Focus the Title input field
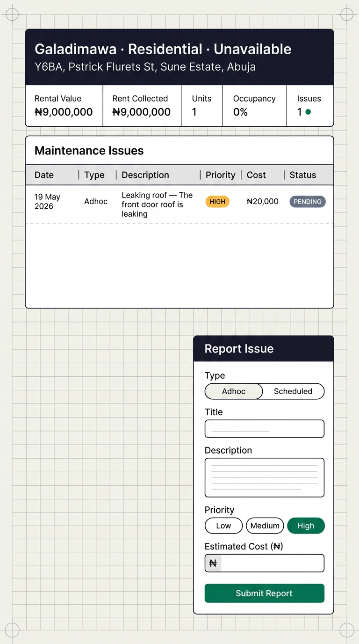Screen dimensions: 359x644 pos(265,429)
